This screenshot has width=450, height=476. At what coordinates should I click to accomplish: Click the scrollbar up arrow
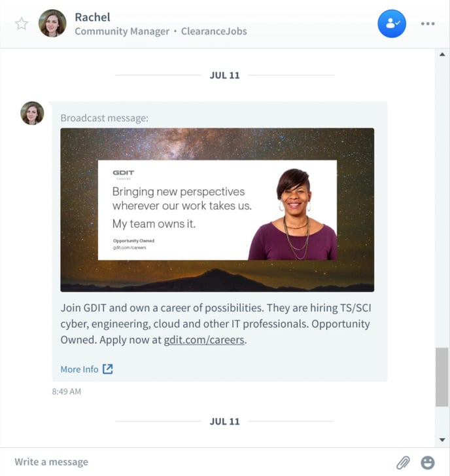(442, 54)
